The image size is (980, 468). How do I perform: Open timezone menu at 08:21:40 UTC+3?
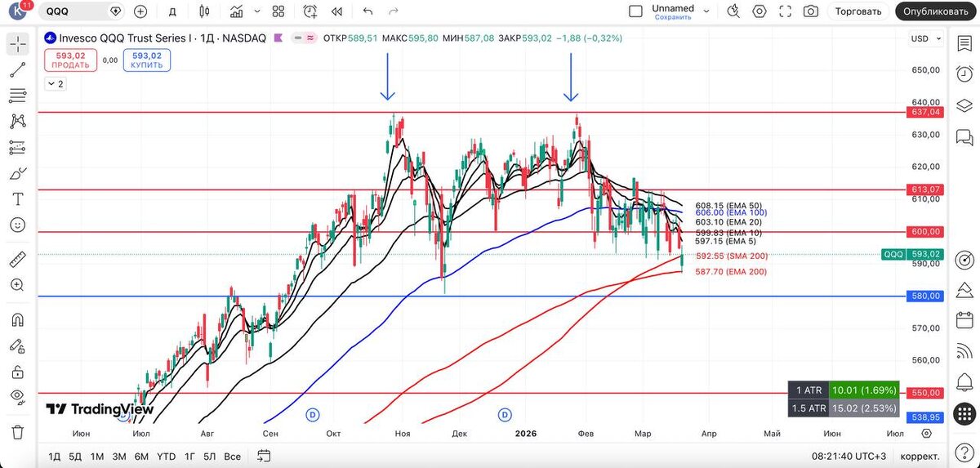click(848, 456)
